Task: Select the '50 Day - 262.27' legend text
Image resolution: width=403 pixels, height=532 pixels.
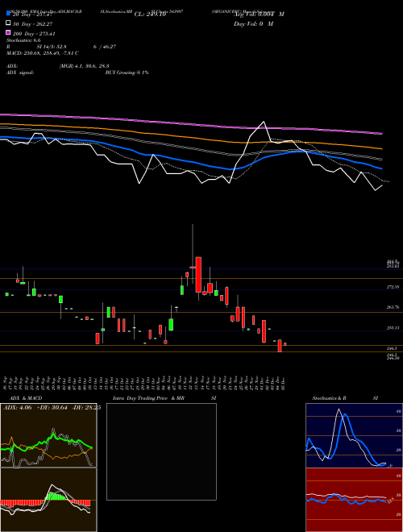Action: [33, 23]
